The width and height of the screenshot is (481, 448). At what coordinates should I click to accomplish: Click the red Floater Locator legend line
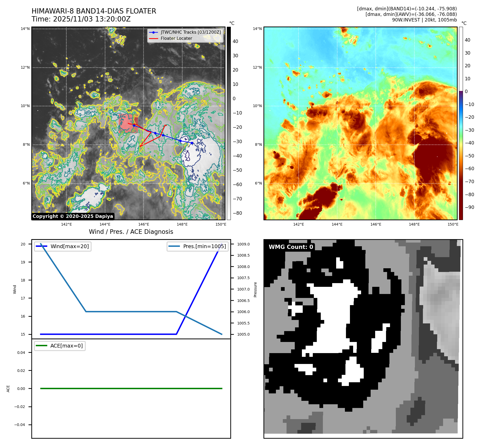tap(153, 38)
